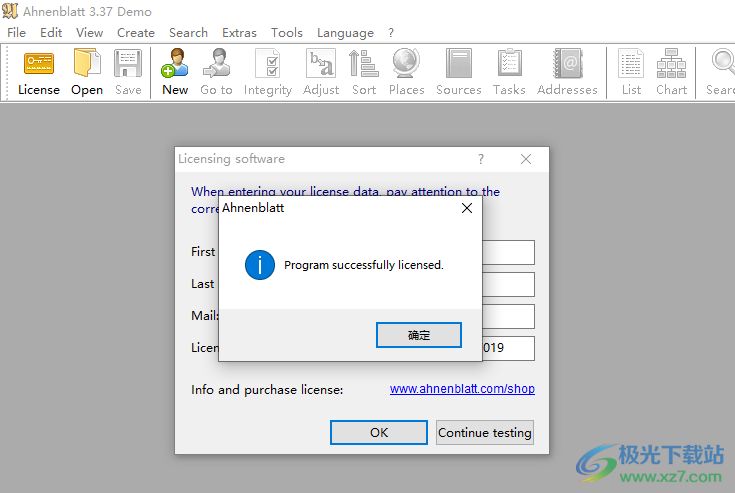Open the Extras menu
This screenshot has width=735, height=493.
pos(239,33)
